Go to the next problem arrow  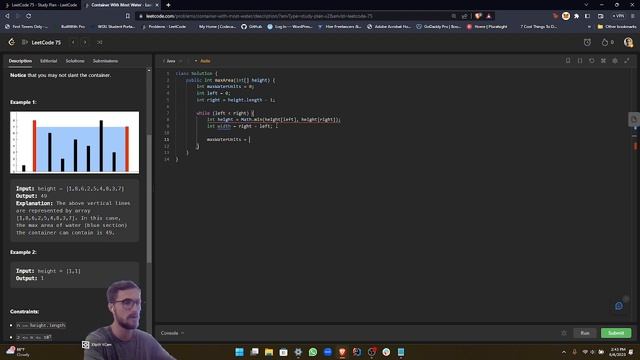[85, 42]
